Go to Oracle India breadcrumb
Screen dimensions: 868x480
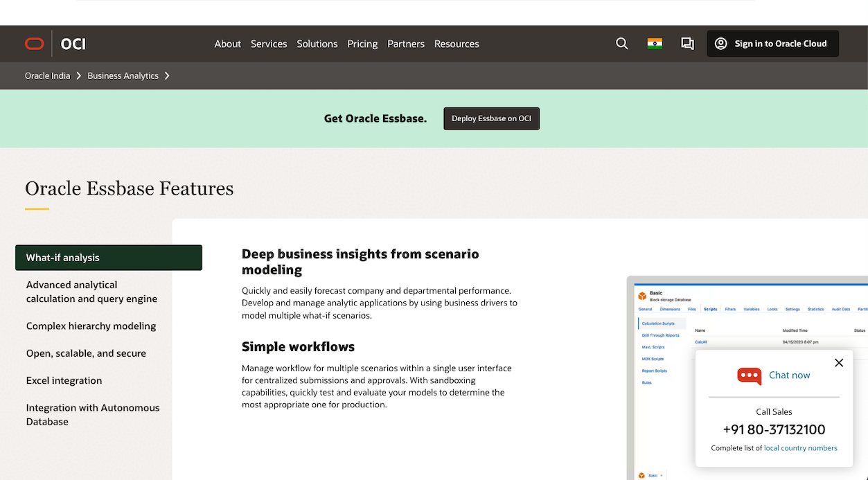47,75
